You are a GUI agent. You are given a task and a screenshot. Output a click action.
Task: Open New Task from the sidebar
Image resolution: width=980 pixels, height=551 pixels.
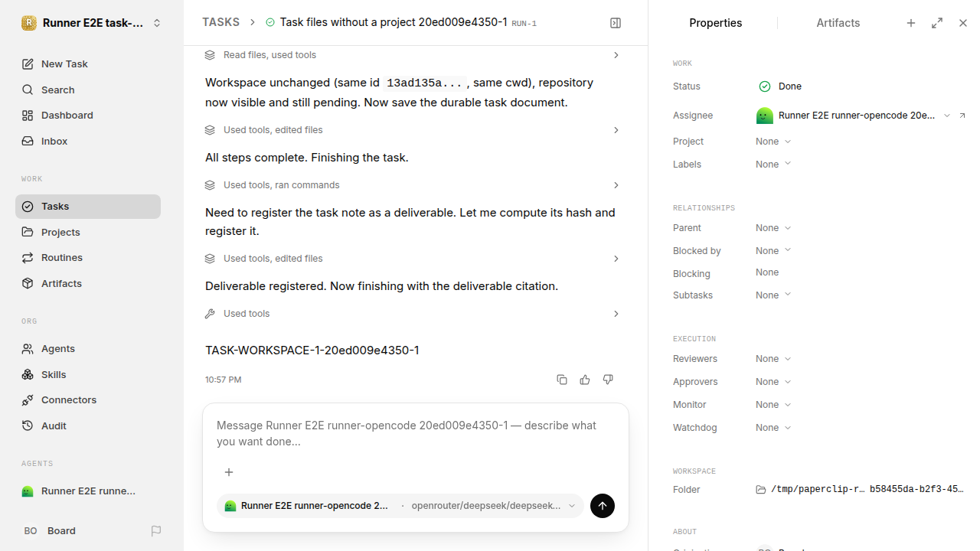pos(88,64)
